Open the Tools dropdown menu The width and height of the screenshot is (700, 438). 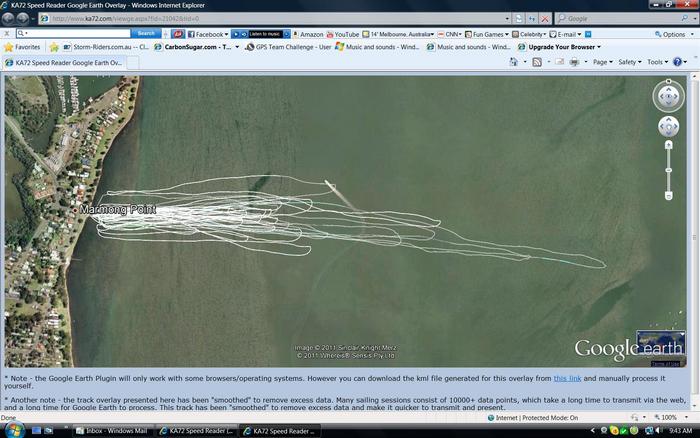pyautogui.click(x=657, y=62)
